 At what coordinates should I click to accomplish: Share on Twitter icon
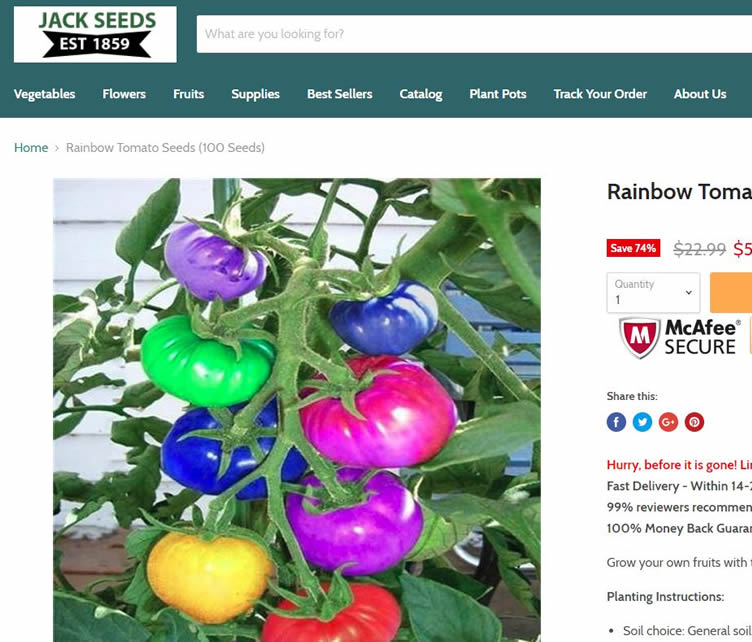pos(642,422)
